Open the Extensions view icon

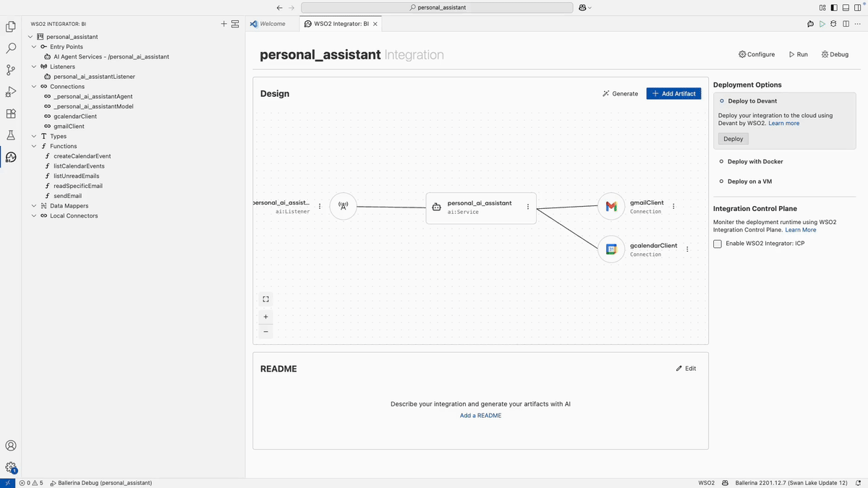tap(11, 114)
